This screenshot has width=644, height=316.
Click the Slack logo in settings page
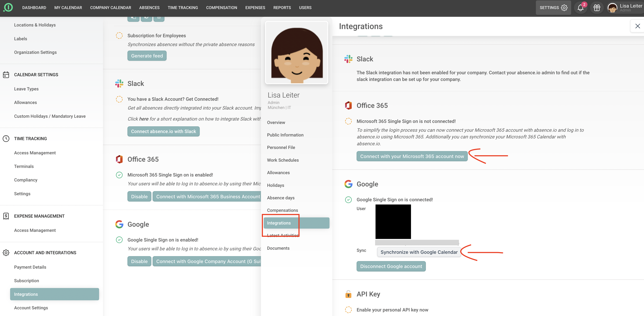pos(119,83)
